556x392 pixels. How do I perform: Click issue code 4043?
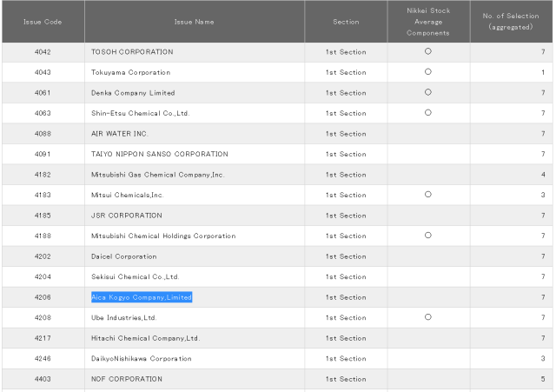point(43,72)
